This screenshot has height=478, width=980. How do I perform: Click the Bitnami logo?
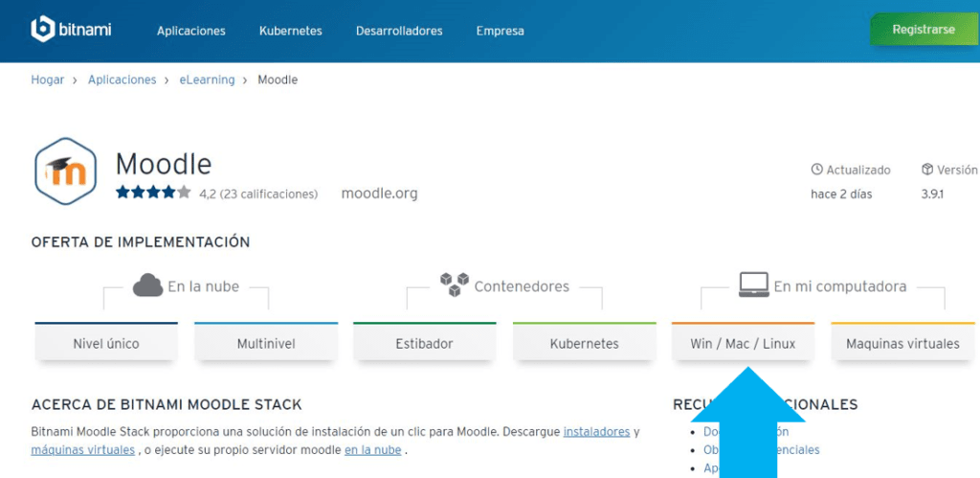[x=71, y=30]
